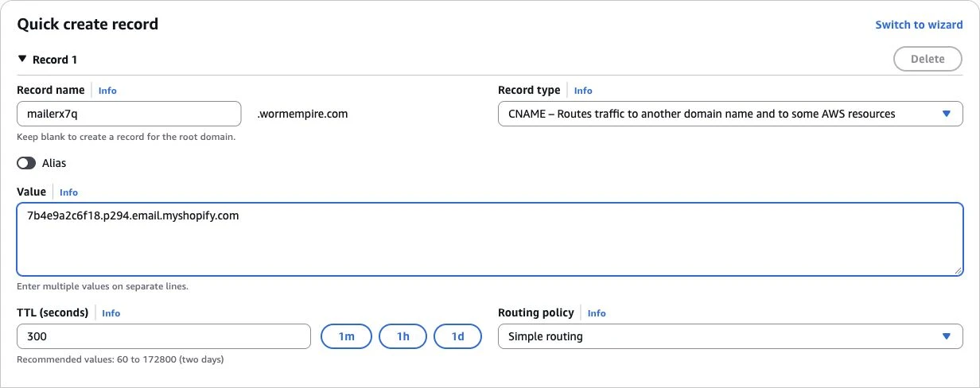Open Info link beside TTL (seconds)
This screenshot has height=388, width=980.
coord(111,313)
